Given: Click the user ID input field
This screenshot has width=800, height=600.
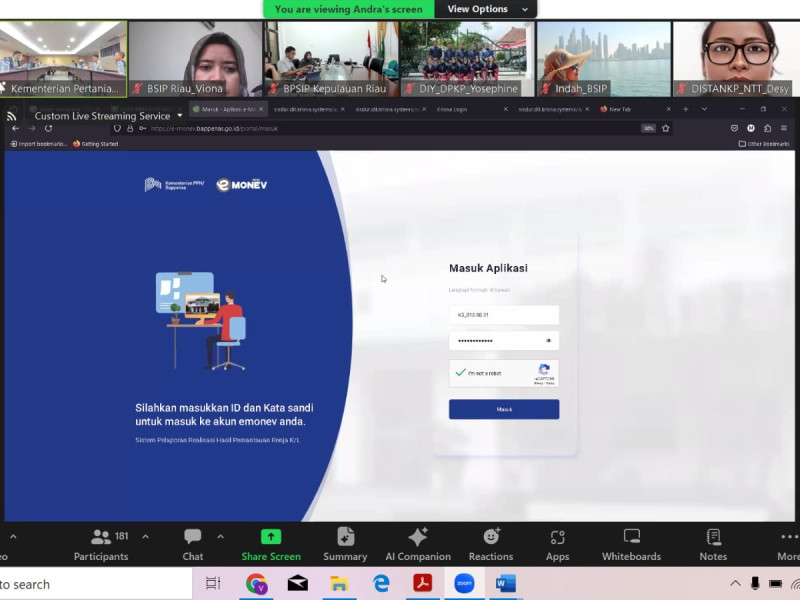Looking at the screenshot, I should pyautogui.click(x=503, y=315).
